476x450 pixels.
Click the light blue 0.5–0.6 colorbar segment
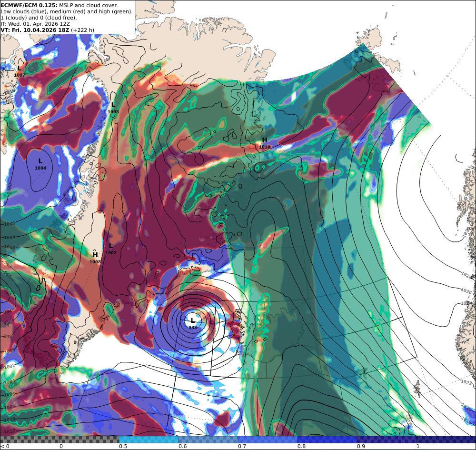click(x=149, y=440)
